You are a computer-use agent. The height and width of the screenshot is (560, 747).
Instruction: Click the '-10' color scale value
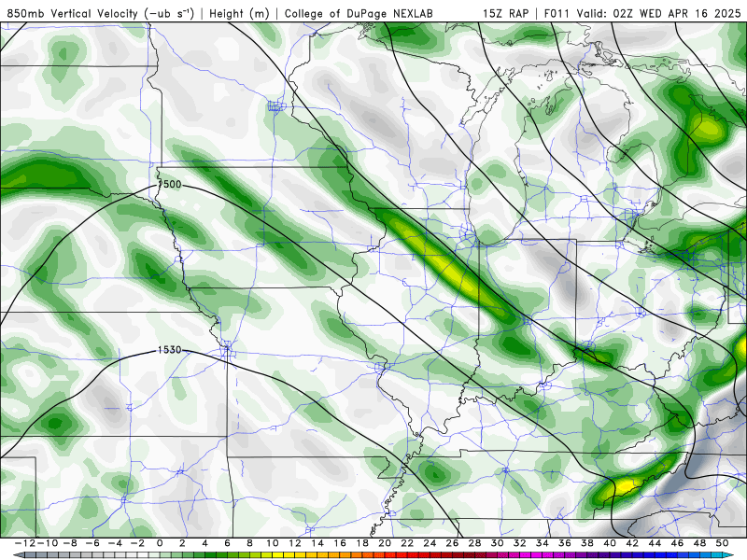tap(48, 543)
